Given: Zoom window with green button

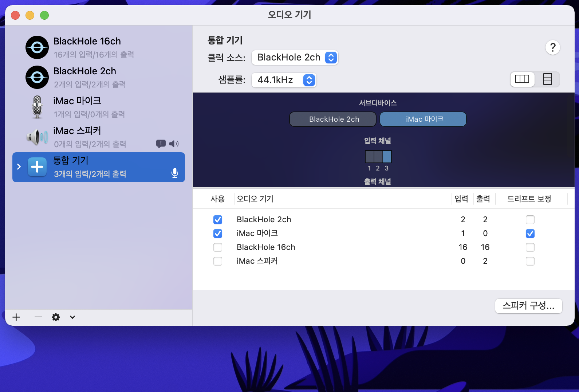Looking at the screenshot, I should (x=44, y=15).
